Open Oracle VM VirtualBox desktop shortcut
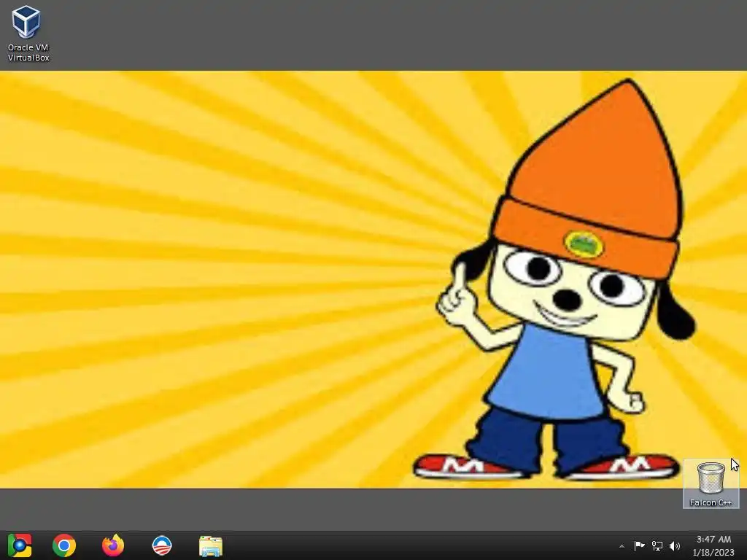The width and height of the screenshot is (747, 560). point(28,34)
